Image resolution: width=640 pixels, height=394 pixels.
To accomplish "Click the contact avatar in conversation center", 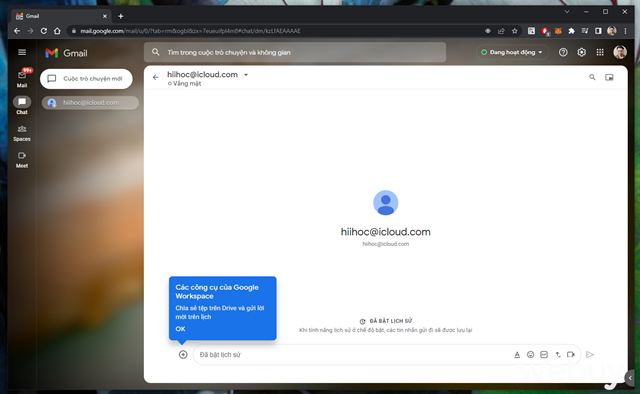I will (x=386, y=203).
